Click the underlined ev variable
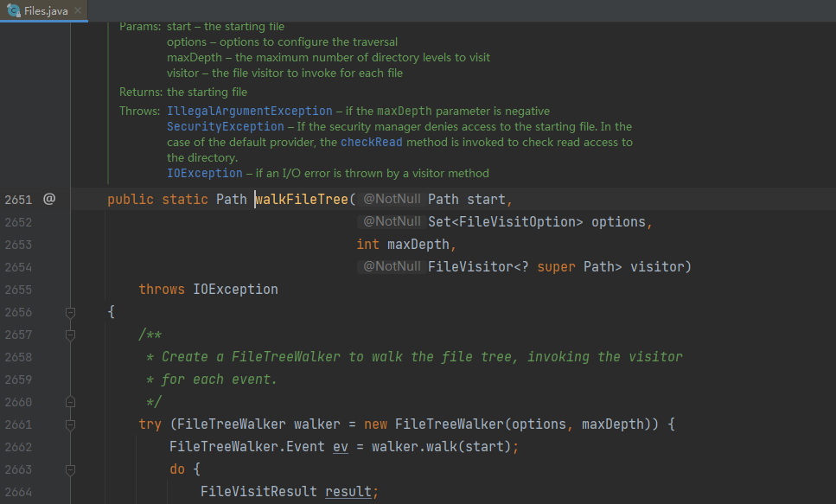Screen dimensions: 836x504 [340, 446]
